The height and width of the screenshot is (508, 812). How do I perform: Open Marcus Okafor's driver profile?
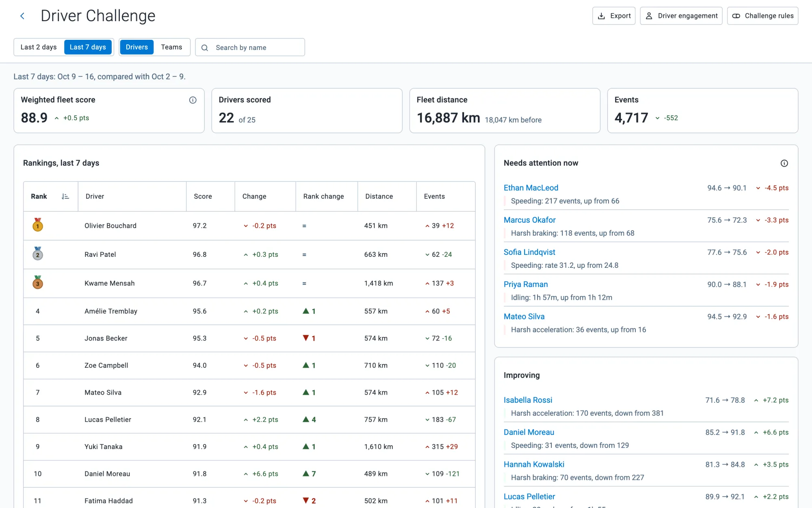(529, 220)
